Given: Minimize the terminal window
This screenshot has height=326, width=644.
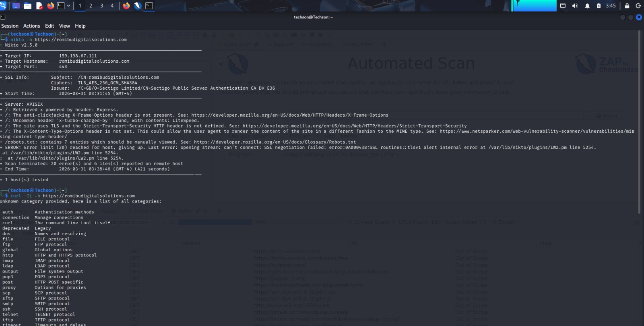Looking at the screenshot, I should [x=623, y=17].
